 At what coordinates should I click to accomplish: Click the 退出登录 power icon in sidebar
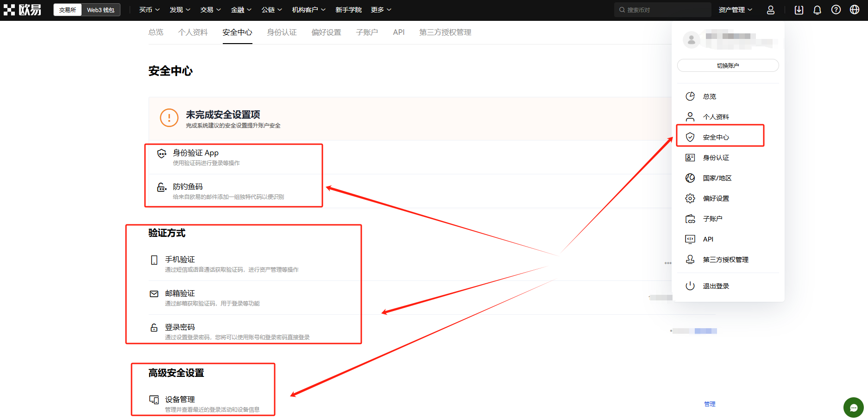point(691,286)
